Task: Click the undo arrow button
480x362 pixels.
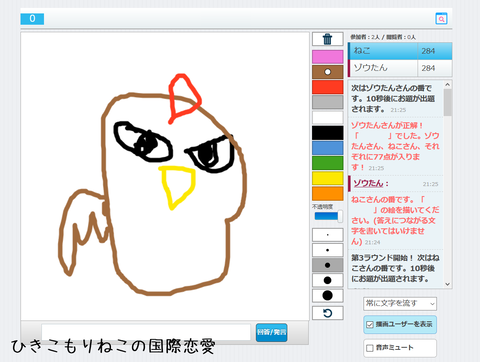Action: click(x=327, y=313)
